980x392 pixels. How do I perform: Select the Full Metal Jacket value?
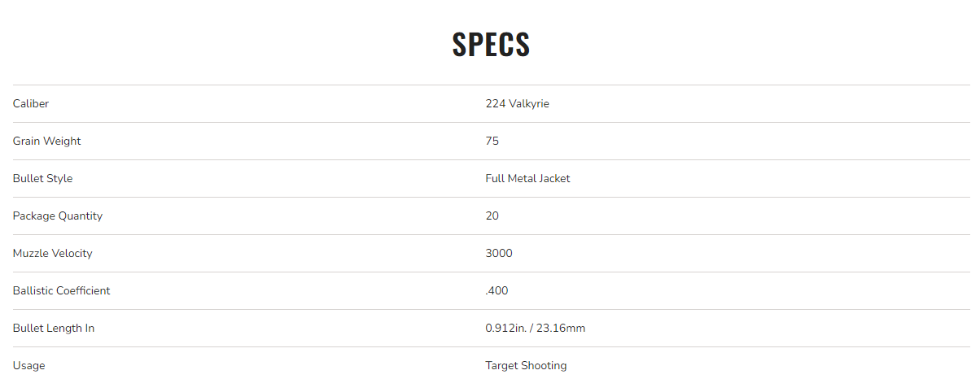[x=527, y=178]
